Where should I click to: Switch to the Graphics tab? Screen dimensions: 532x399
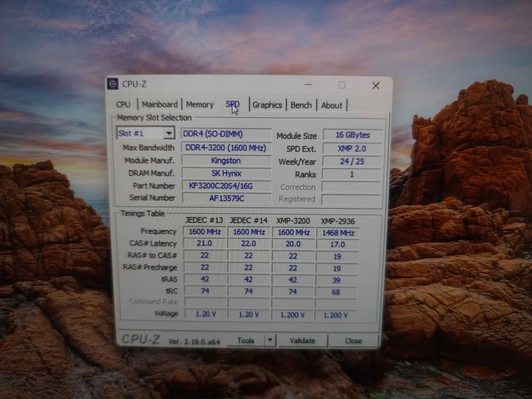267,105
